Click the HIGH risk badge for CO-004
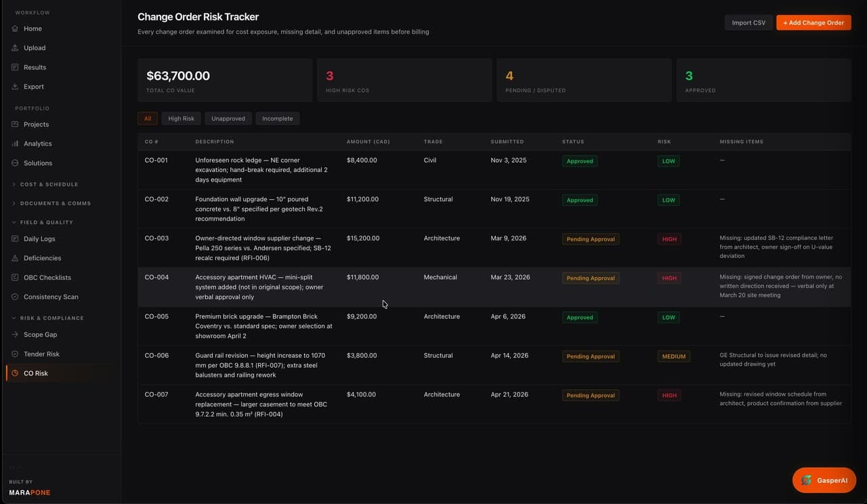Screen dimensions: 867x504 (669, 278)
